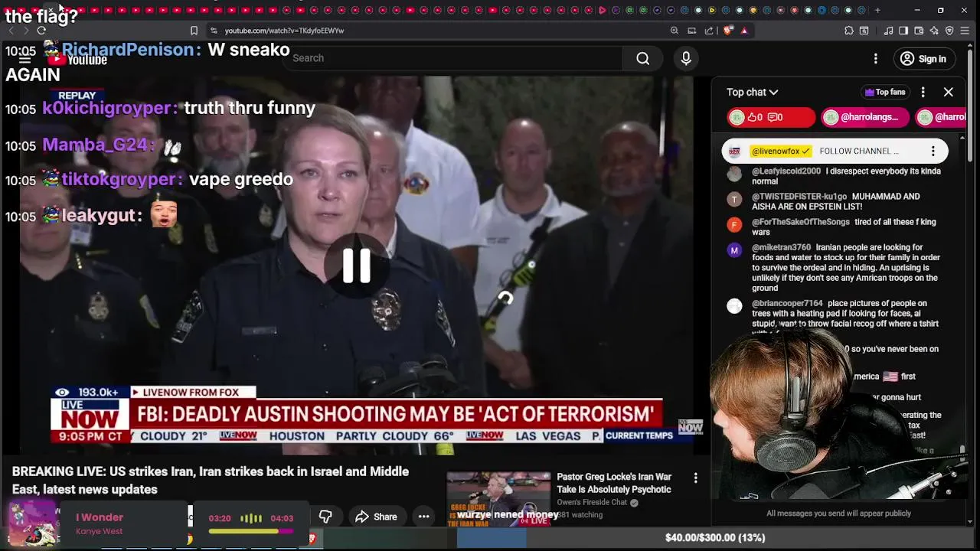Click the YouTube search magnifier button
Image resolution: width=980 pixels, height=551 pixels.
coord(642,58)
